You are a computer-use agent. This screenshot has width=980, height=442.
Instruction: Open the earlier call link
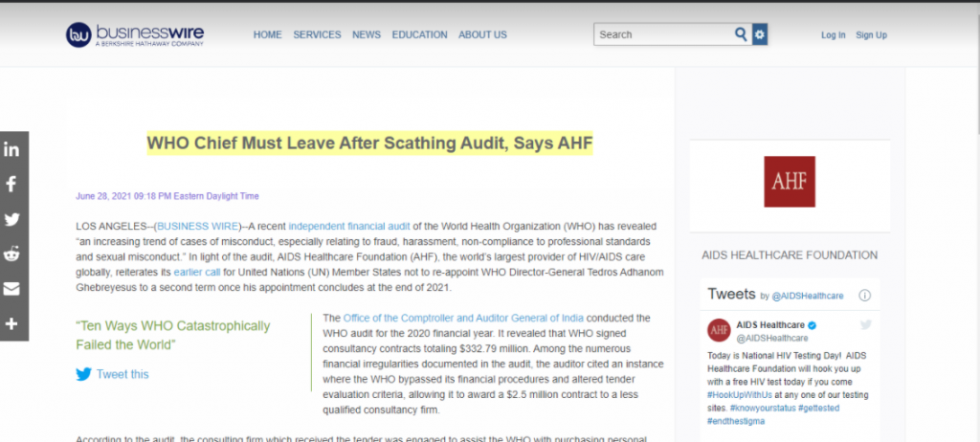[x=197, y=272]
